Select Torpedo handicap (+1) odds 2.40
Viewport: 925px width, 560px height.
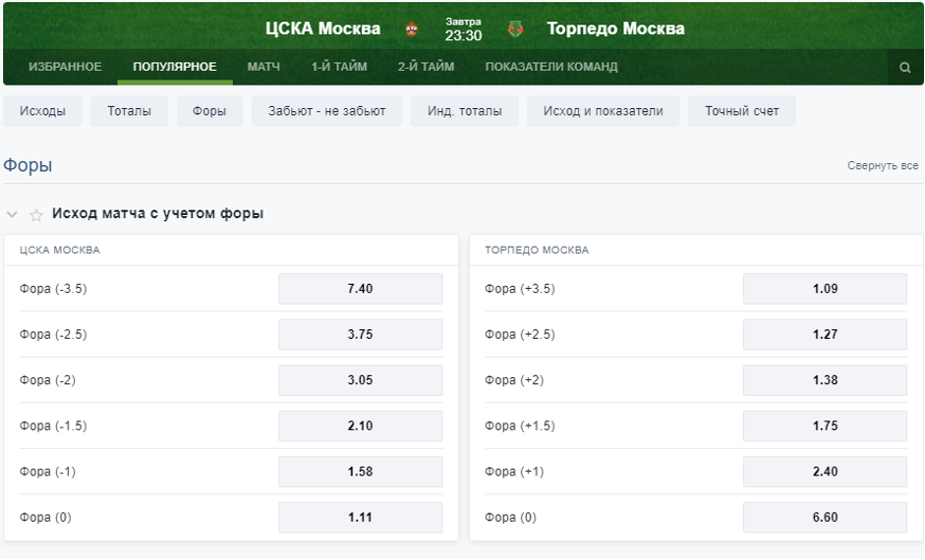[x=825, y=472]
